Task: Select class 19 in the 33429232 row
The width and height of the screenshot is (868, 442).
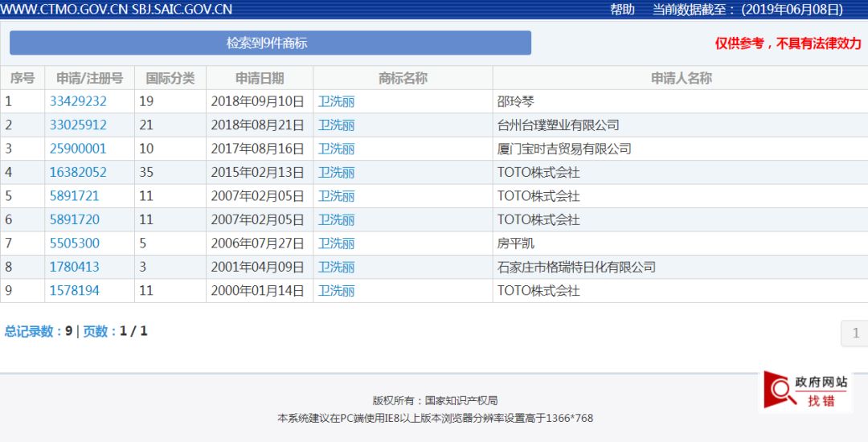Action: (146, 101)
